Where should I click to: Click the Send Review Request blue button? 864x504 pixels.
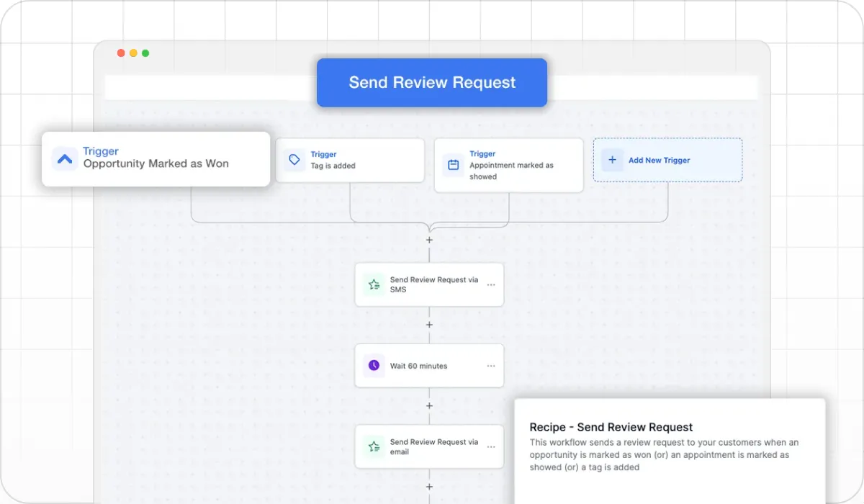click(x=432, y=83)
